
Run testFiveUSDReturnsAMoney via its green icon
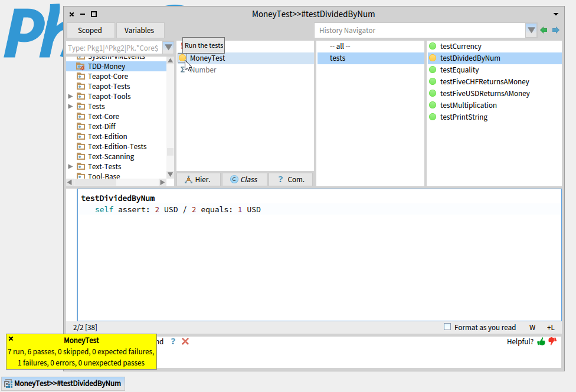click(x=433, y=93)
